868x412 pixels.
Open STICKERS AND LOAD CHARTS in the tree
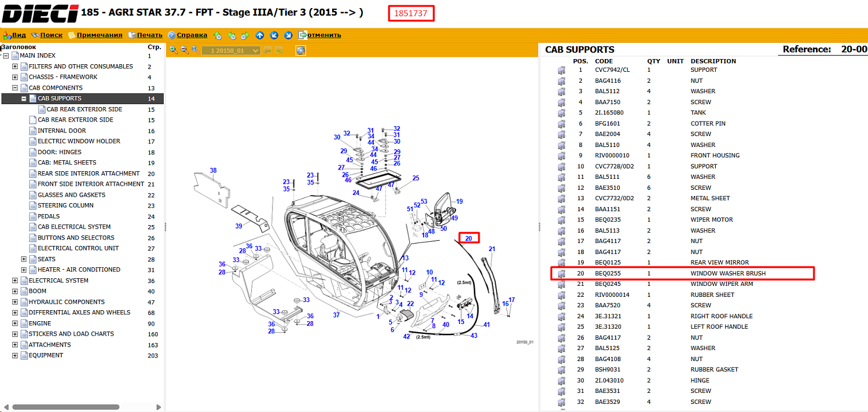point(71,334)
